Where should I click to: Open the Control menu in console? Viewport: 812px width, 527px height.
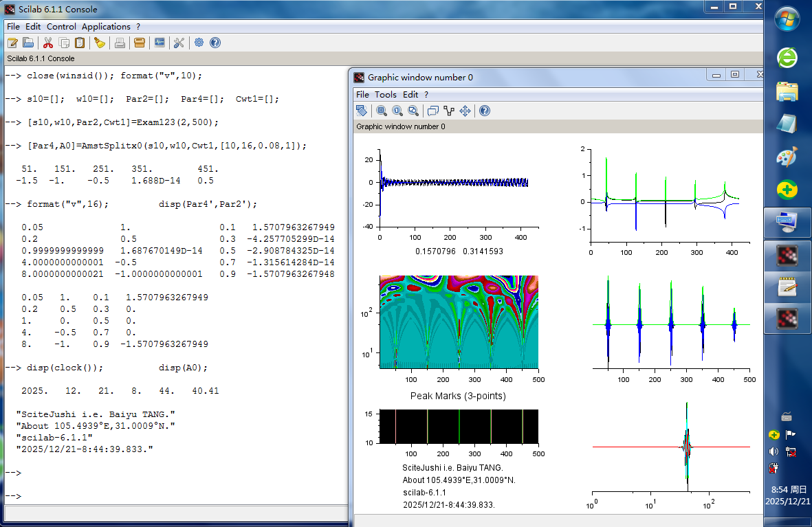(x=61, y=26)
